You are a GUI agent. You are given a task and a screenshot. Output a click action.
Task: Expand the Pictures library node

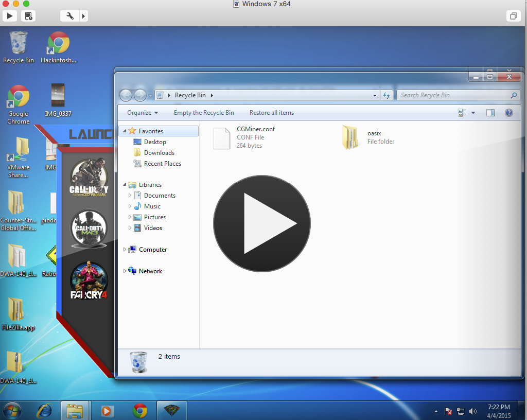point(130,217)
